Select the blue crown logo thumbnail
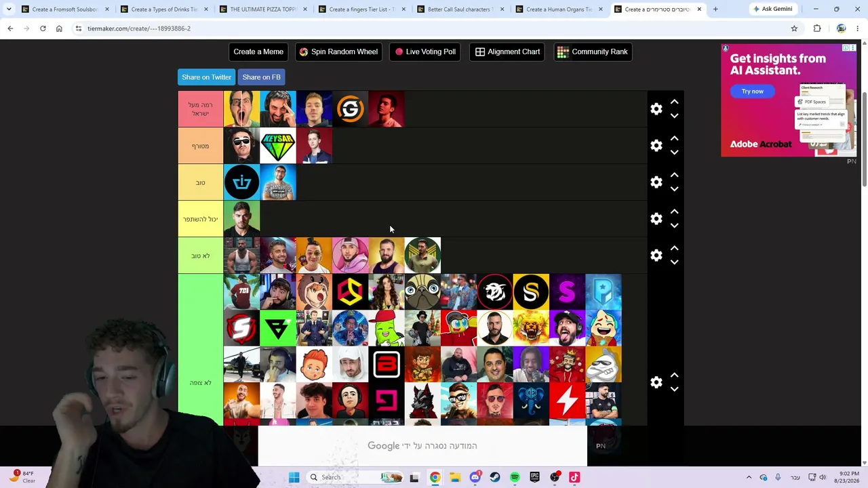 pos(241,182)
